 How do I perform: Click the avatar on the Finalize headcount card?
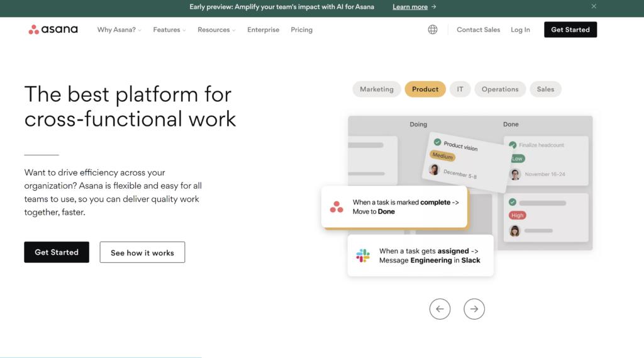(x=515, y=174)
